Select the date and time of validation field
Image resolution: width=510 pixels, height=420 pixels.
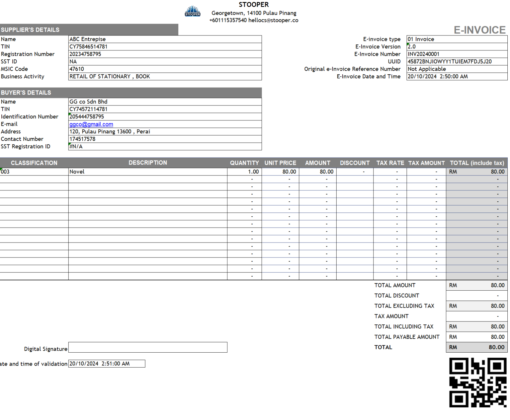pyautogui.click(x=107, y=364)
